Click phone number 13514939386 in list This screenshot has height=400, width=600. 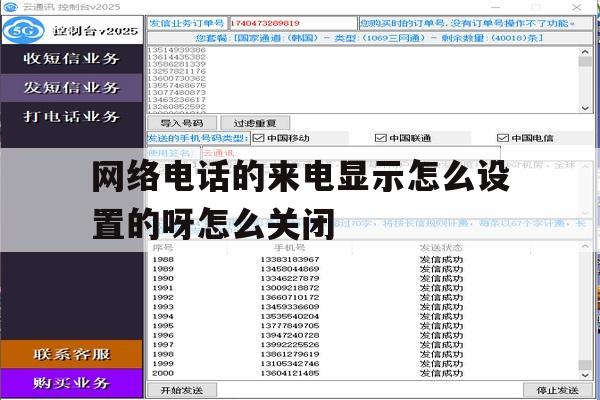(x=176, y=50)
